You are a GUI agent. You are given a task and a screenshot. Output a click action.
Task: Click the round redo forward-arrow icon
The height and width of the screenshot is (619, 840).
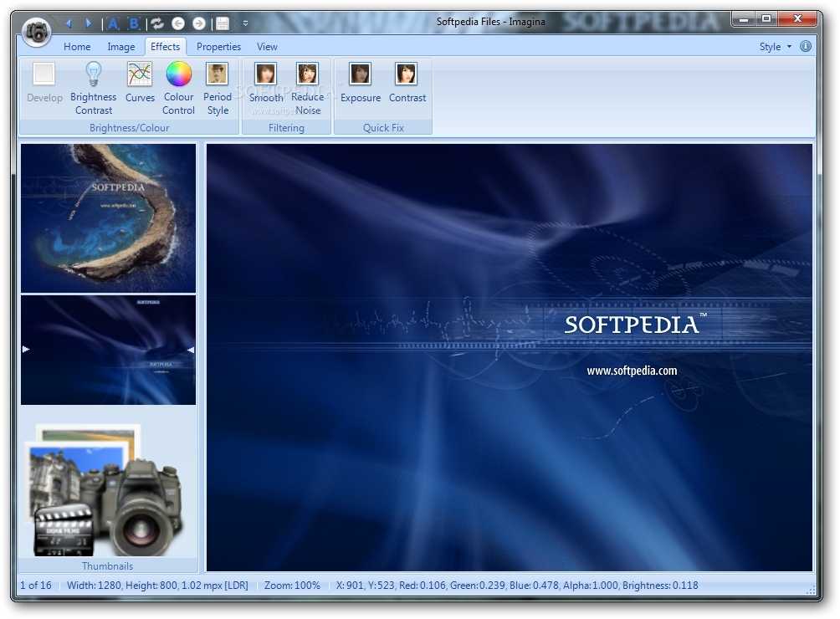(x=199, y=23)
